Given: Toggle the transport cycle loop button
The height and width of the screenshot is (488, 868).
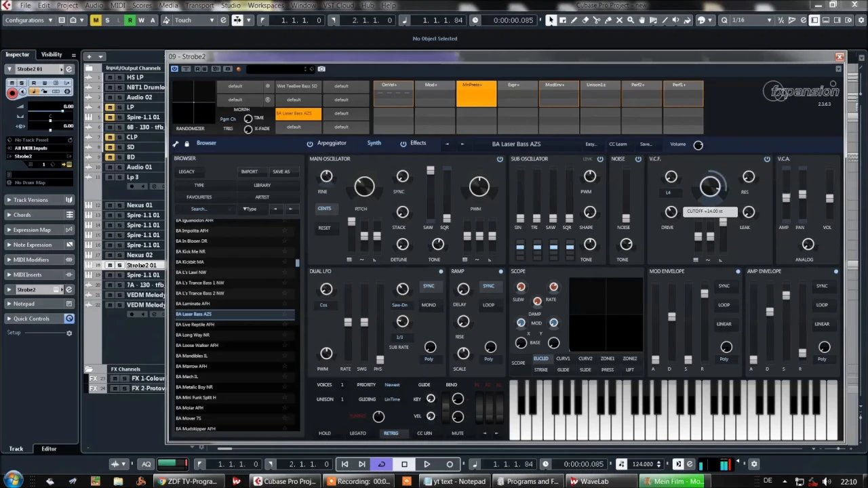Looking at the screenshot, I should 381,464.
